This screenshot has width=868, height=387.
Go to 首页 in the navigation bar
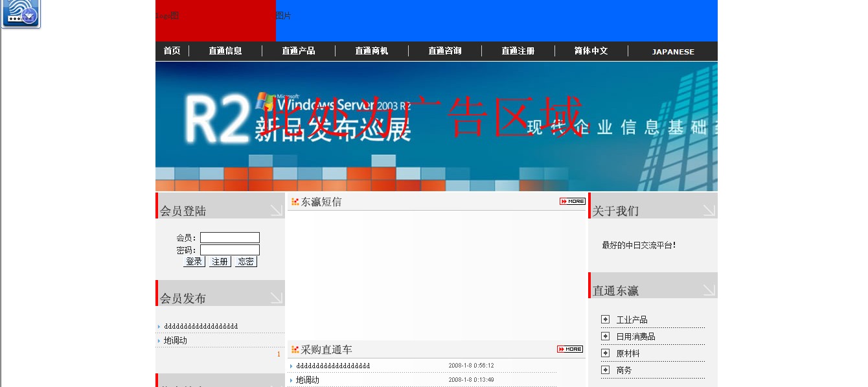click(172, 51)
